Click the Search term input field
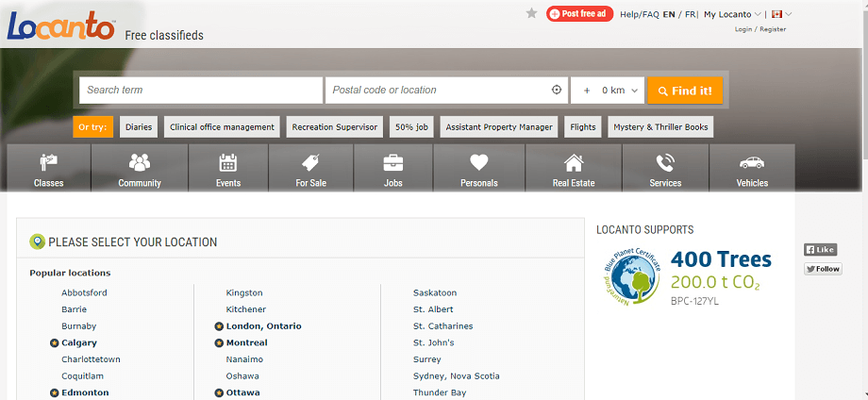 pos(201,91)
